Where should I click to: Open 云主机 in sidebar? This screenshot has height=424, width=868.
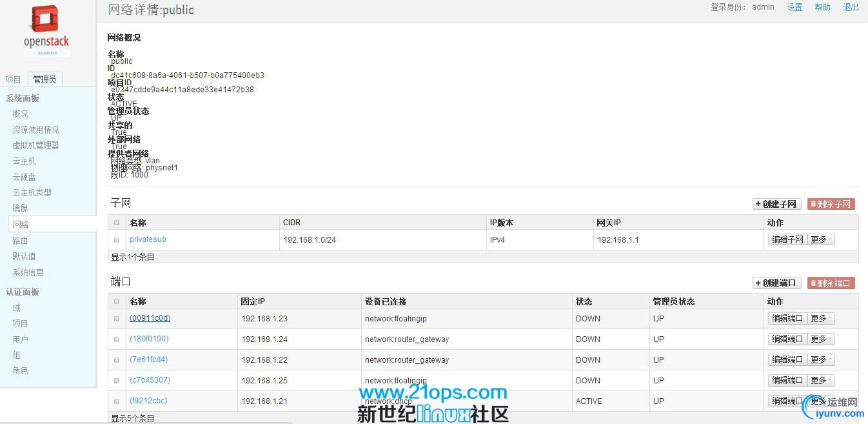click(x=25, y=161)
